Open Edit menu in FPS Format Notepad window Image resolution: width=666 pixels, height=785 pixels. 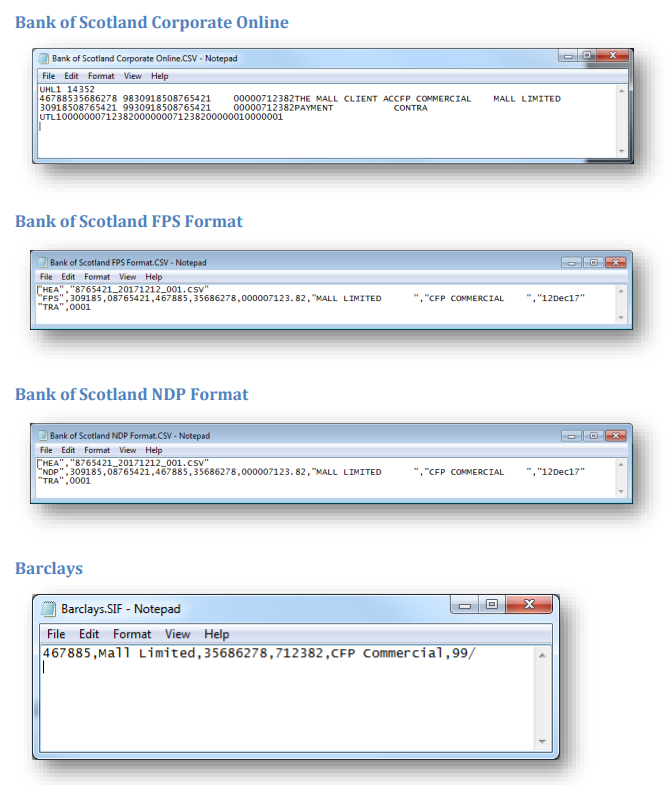[x=68, y=277]
